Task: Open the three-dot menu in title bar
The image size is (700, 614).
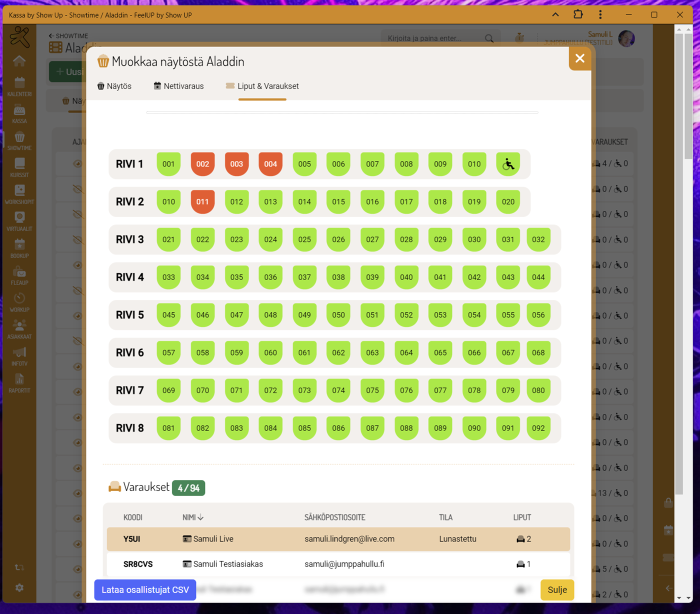Action: tap(600, 14)
